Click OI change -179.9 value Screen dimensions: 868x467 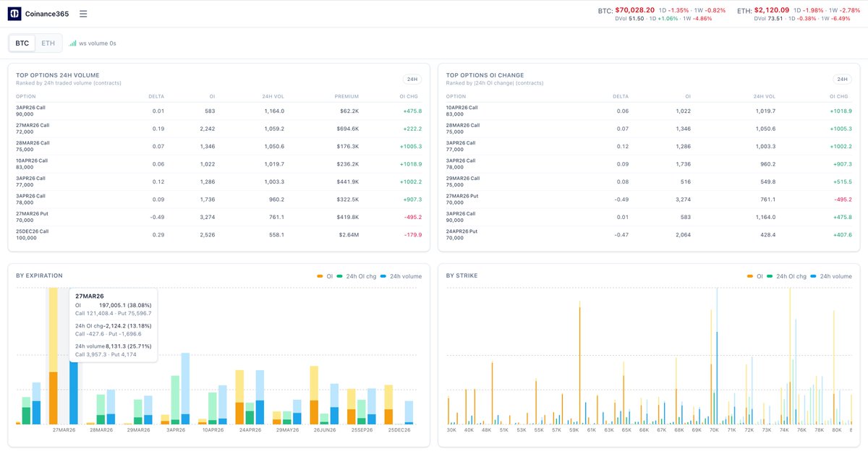coord(412,234)
